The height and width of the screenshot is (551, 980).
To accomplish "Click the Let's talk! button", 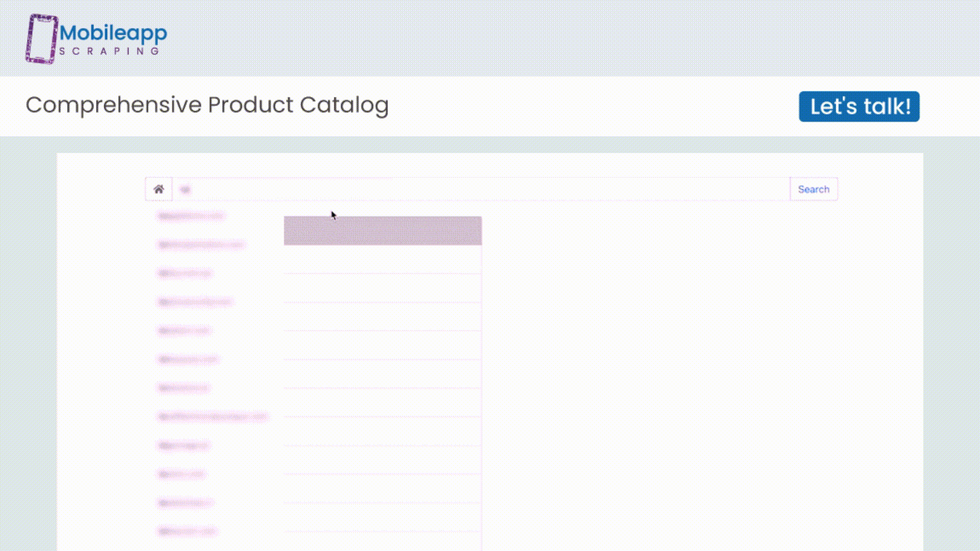I will (859, 106).
